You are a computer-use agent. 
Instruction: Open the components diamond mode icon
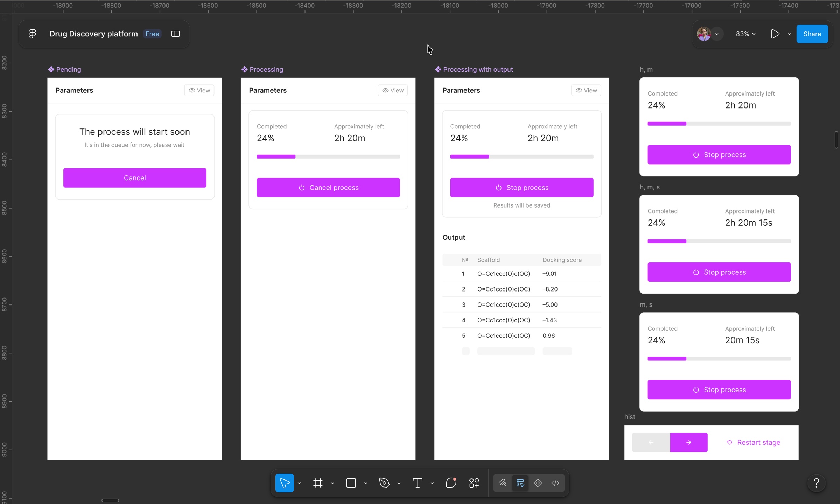(x=538, y=483)
